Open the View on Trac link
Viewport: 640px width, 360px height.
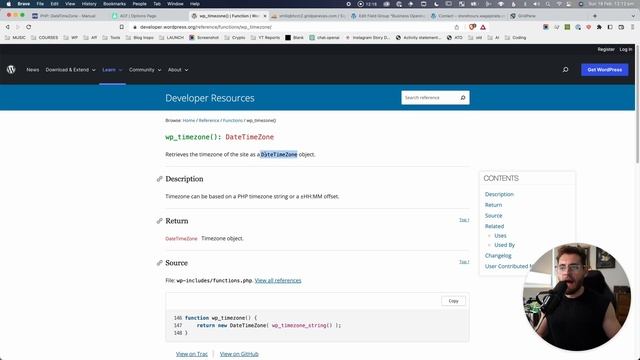[192, 354]
